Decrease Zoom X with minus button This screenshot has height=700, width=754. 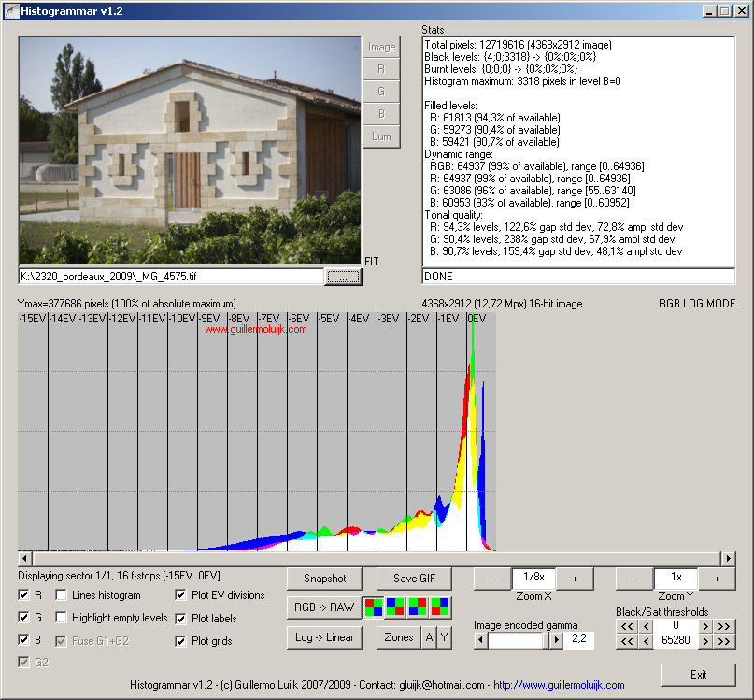492,579
